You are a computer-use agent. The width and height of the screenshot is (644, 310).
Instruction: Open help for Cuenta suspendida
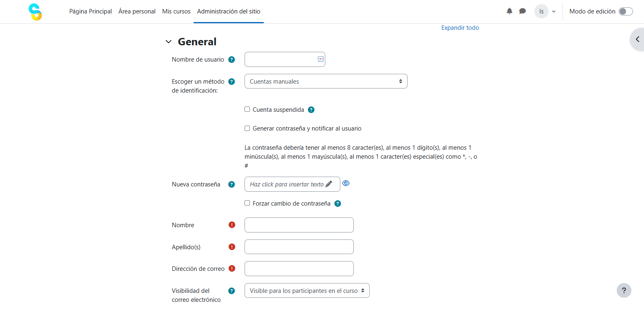[311, 109]
